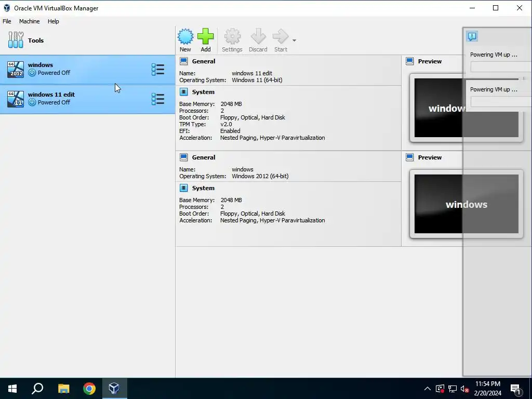This screenshot has height=399, width=532.
Task: Click the windows VM preview thumbnail
Action: coord(467,204)
